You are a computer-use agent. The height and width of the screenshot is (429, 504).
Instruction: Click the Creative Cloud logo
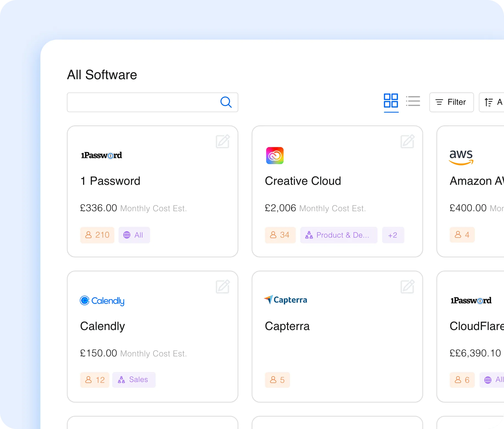(275, 156)
